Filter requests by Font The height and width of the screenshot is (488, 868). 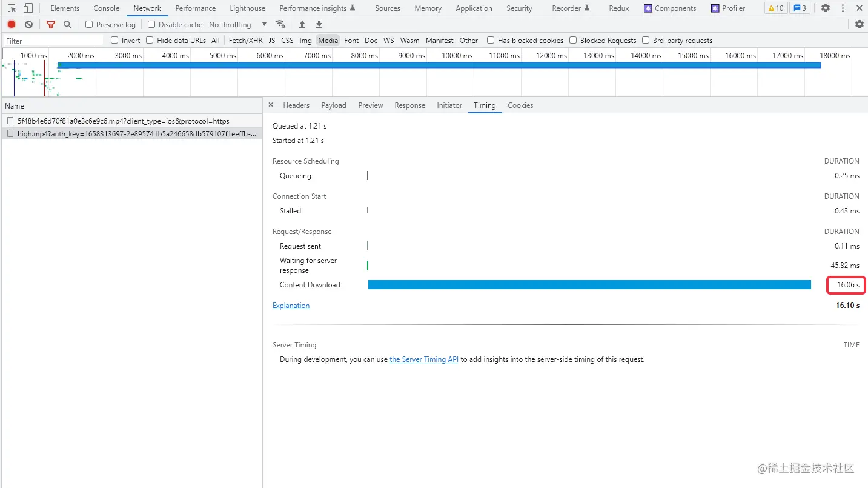(351, 40)
